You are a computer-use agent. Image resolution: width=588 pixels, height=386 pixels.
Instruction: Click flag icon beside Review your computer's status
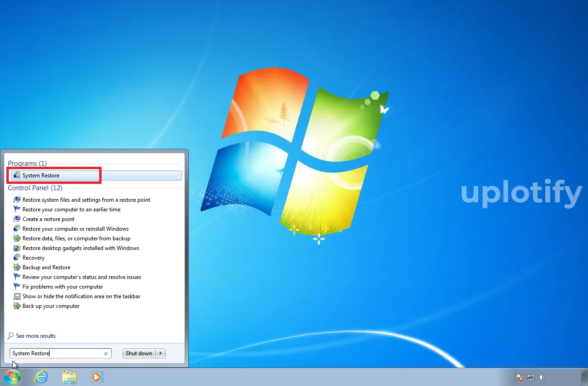(17, 277)
